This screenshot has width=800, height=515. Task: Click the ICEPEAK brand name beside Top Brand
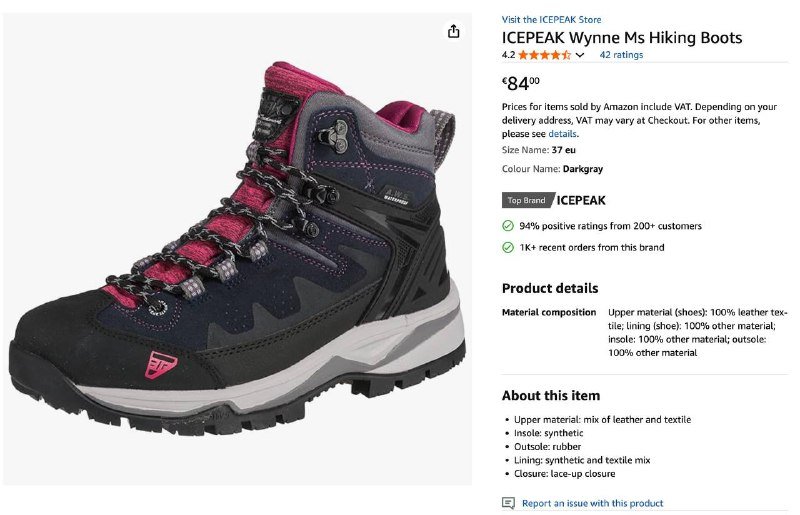click(x=581, y=200)
